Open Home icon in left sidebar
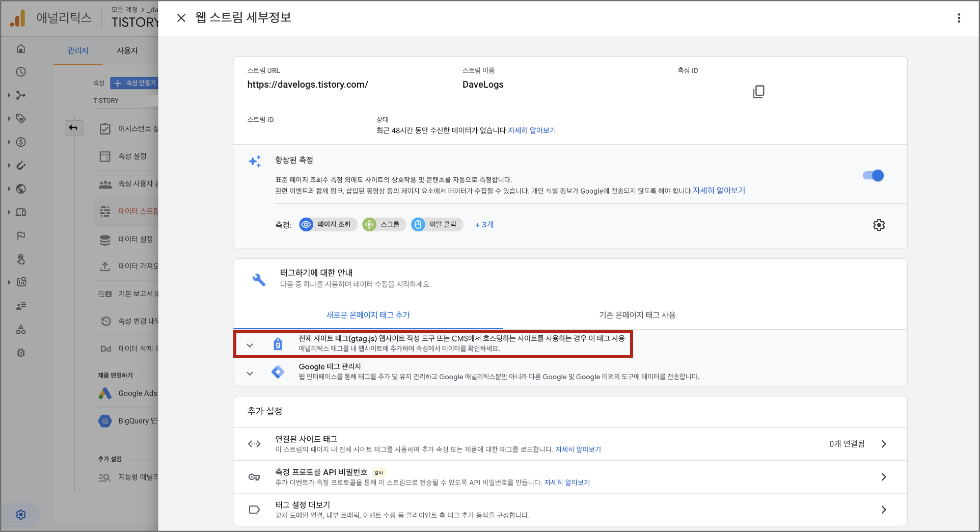This screenshot has height=532, width=980. (x=21, y=48)
